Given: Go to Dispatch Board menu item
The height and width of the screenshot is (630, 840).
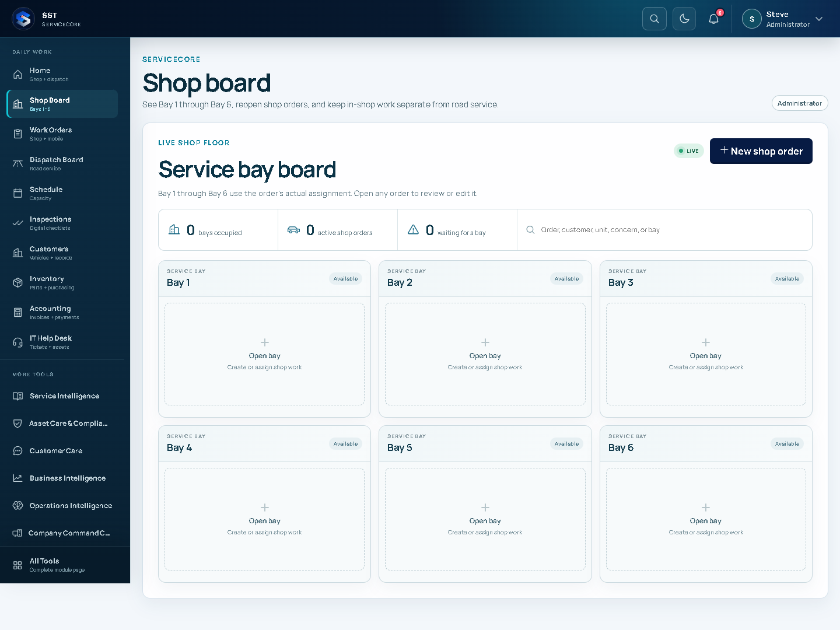Looking at the screenshot, I should pyautogui.click(x=62, y=163).
